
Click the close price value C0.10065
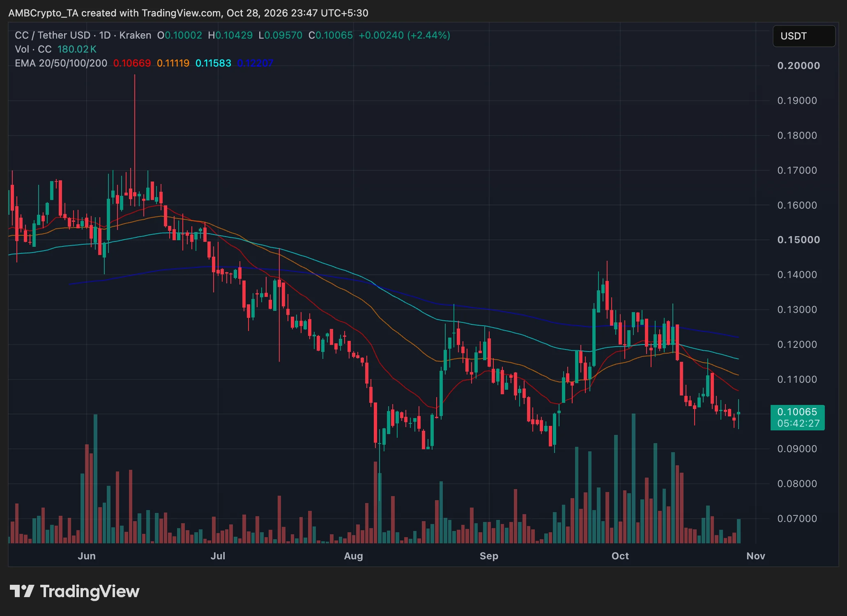tap(331, 35)
